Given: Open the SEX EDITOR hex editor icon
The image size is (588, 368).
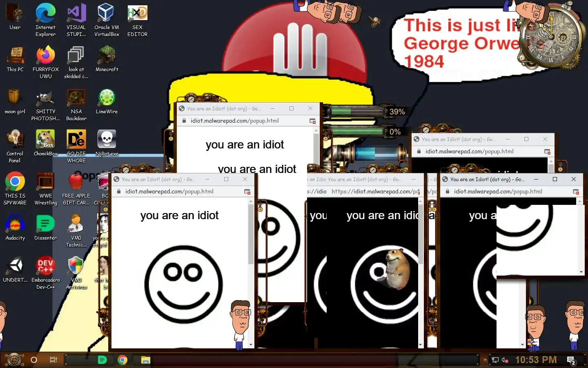Looking at the screenshot, I should point(137,20).
